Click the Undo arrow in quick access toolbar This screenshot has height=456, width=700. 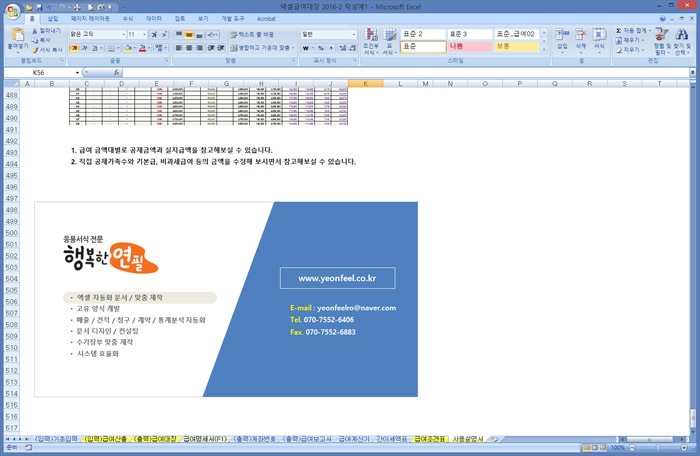point(49,8)
